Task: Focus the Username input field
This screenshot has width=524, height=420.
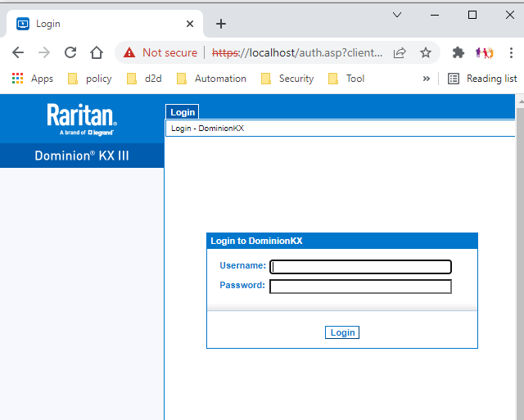Action: tap(360, 267)
